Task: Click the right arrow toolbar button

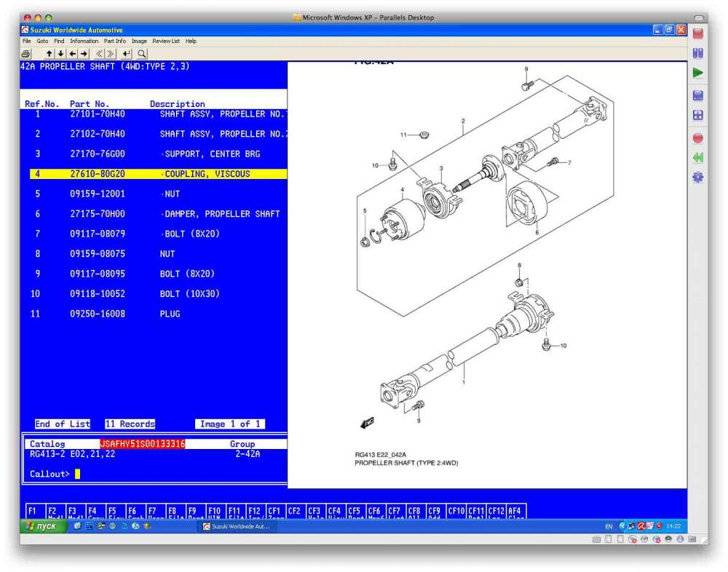Action: pos(84,54)
